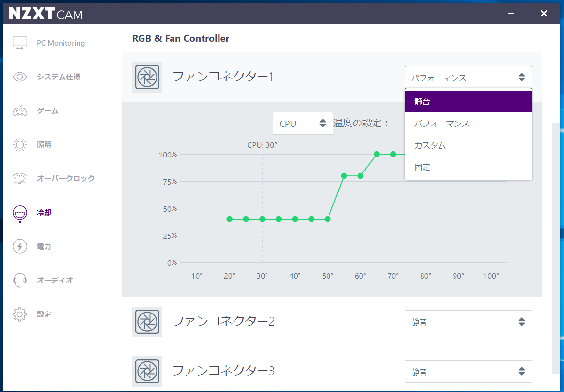Click the fan curve point at 55°
This screenshot has height=392, width=564.
click(344, 176)
